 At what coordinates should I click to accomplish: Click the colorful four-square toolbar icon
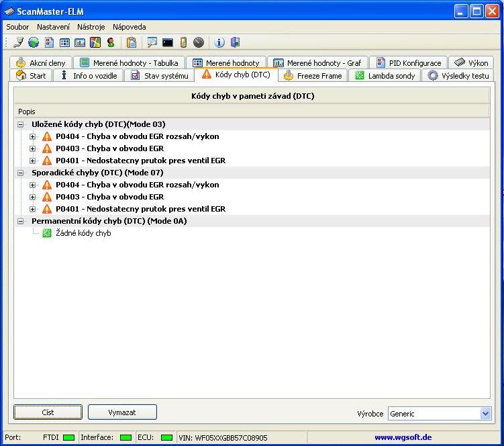(95, 42)
